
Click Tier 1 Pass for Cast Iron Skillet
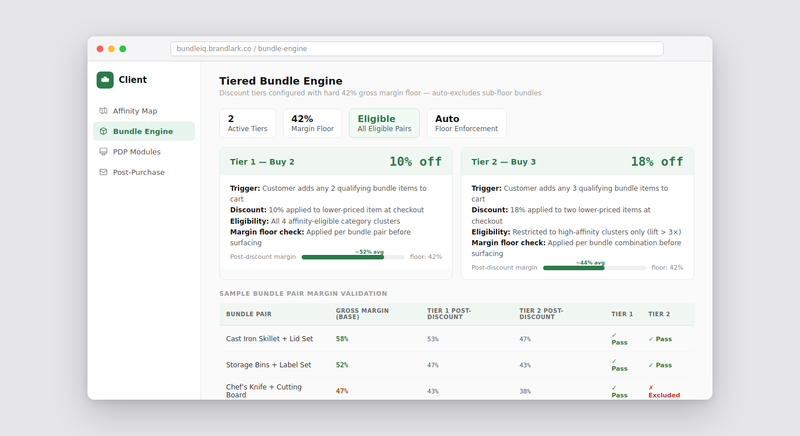(x=619, y=339)
